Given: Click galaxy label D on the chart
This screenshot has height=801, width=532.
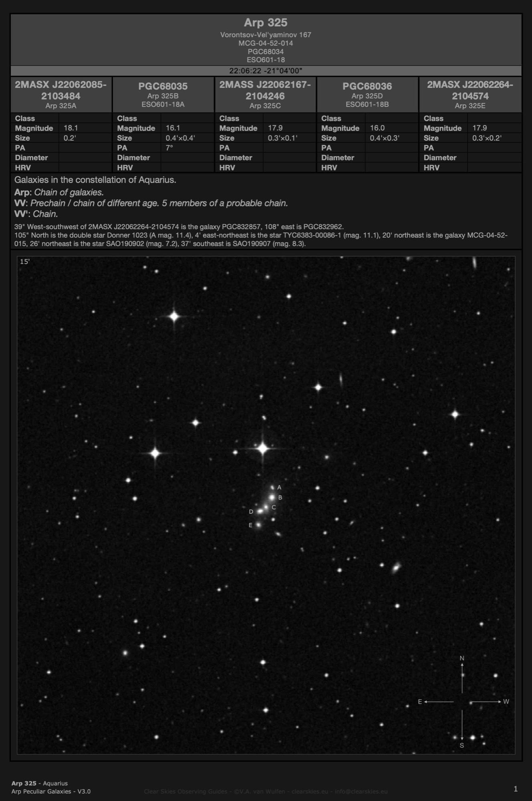Looking at the screenshot, I should click(x=251, y=512).
